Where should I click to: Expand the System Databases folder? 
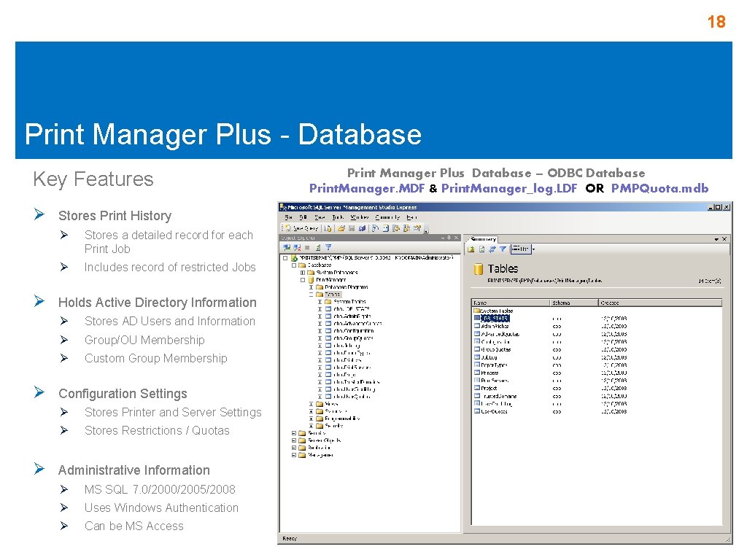click(303, 273)
